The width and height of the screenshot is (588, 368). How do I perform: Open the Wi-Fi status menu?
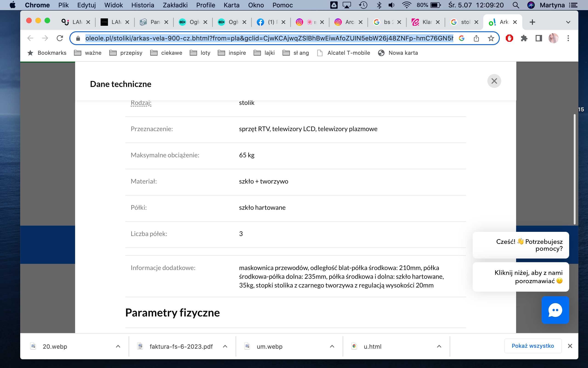[407, 5]
